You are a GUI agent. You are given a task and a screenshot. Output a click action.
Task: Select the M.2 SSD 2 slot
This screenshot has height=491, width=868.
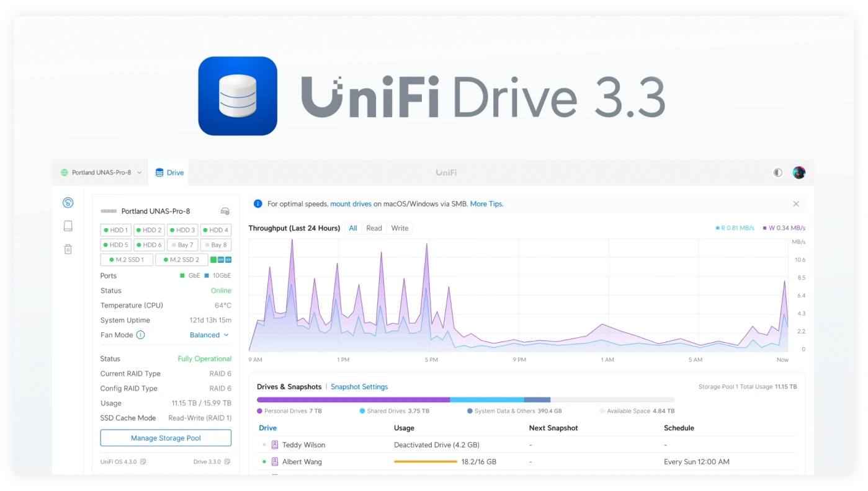(x=181, y=260)
